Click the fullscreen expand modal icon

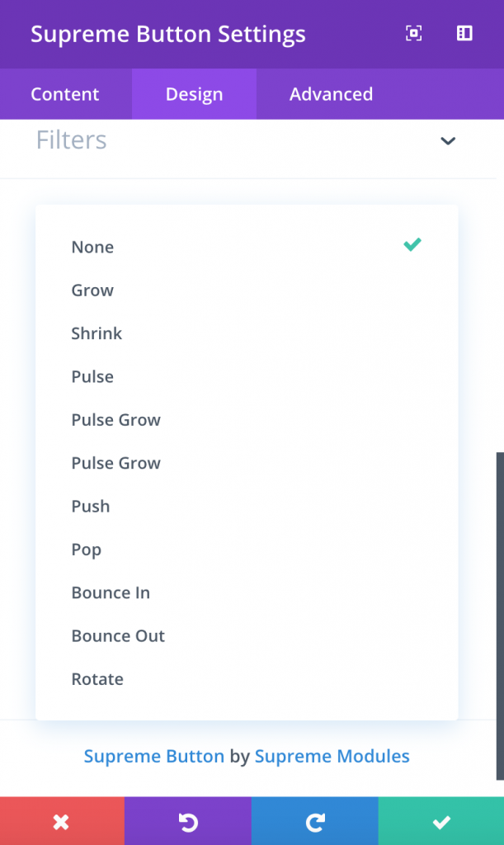(413, 33)
